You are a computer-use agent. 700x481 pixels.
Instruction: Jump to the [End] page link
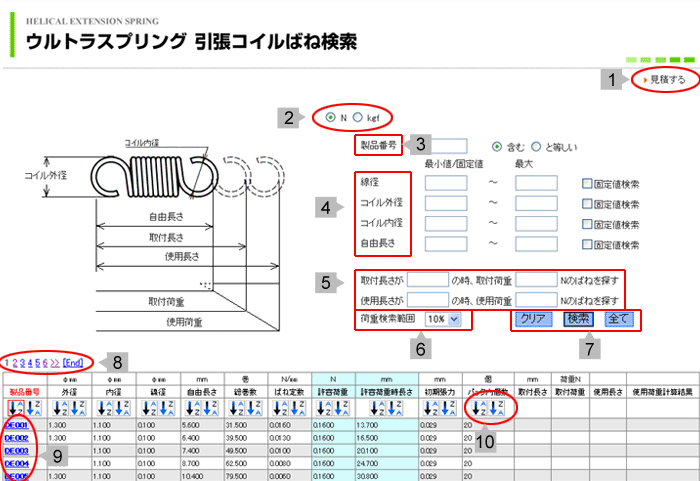point(73,363)
